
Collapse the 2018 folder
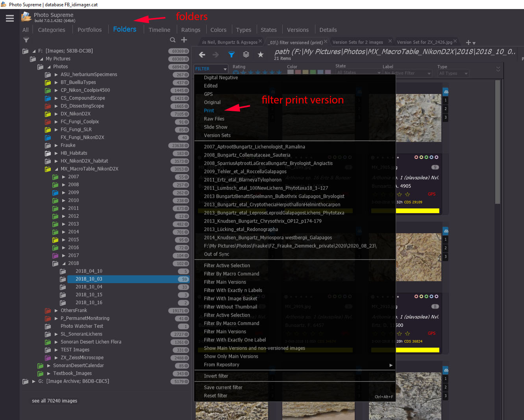(64, 263)
